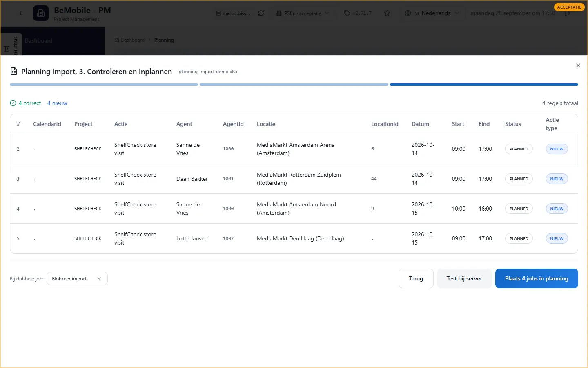Screen dimensions: 588x368
Task: Click the step 1 progress bar segment
Action: click(104, 85)
